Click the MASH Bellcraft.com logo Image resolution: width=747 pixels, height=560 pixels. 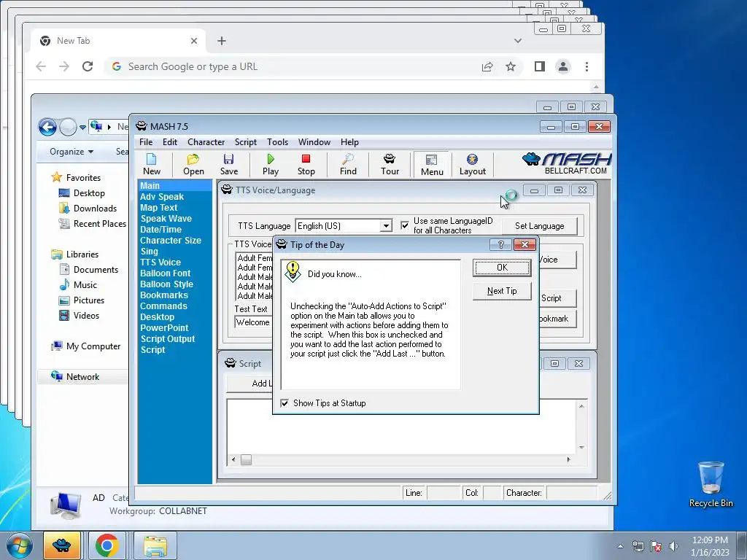566,164
